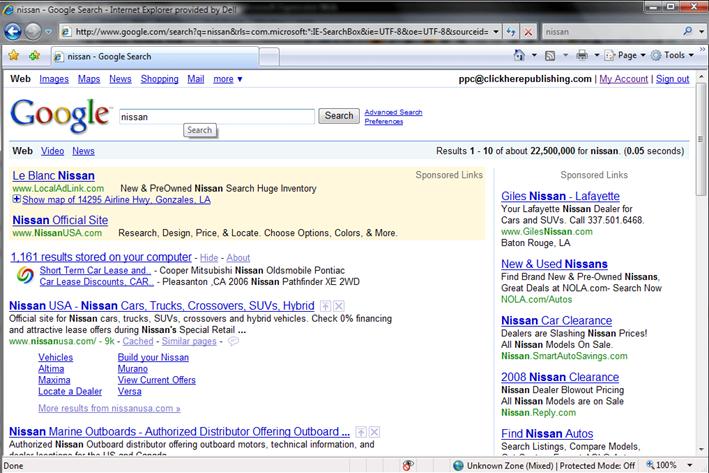Click the Refresh page icon

coord(511,32)
